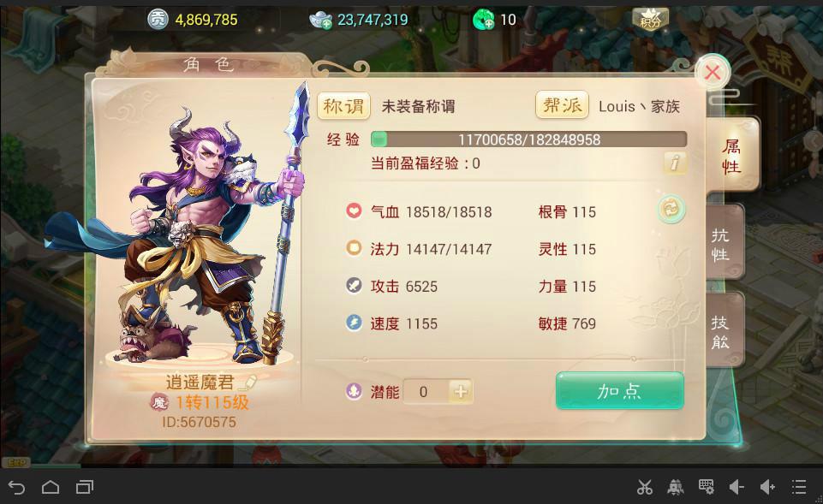Lower volume with speaker-minus icon

pos(737,487)
